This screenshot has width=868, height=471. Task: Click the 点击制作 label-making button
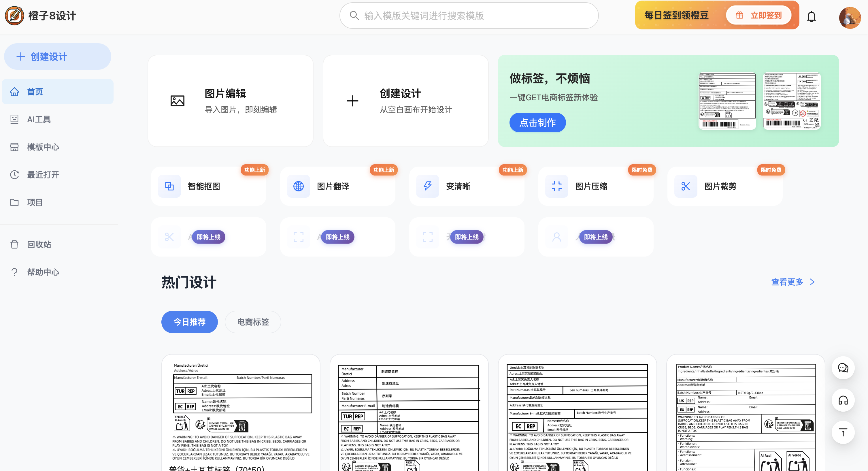pyautogui.click(x=537, y=123)
